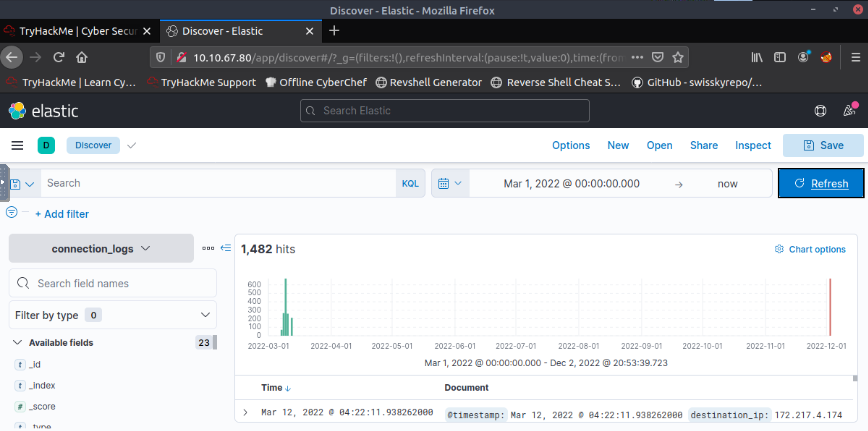Open the Offline CyberChef bookmark
Viewport: 868px width, 431px height.
[316, 82]
